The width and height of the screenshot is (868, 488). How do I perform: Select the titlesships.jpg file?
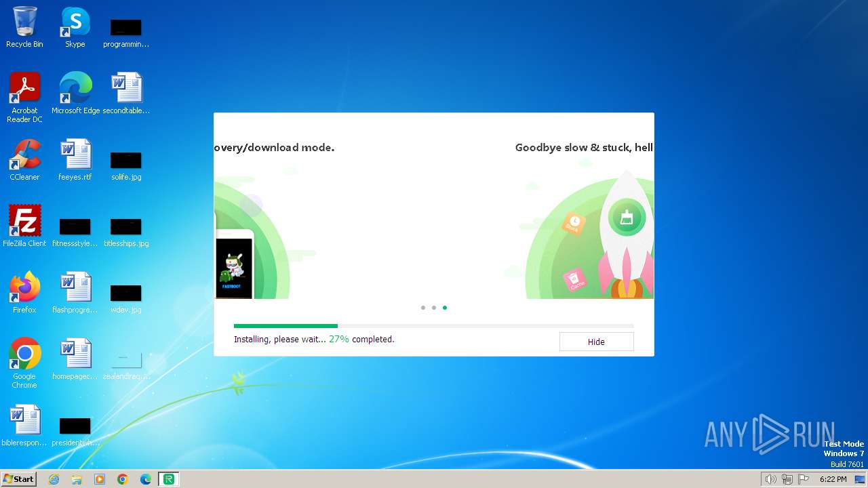point(126,231)
